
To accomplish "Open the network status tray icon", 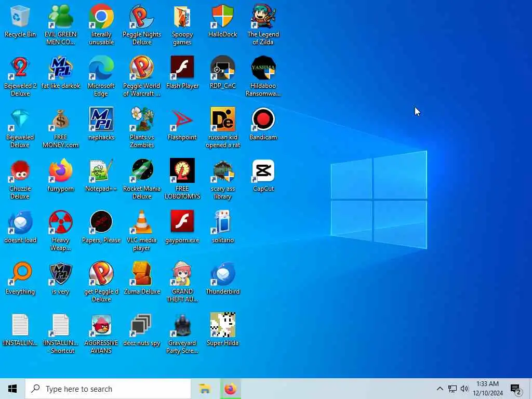I will [453, 389].
